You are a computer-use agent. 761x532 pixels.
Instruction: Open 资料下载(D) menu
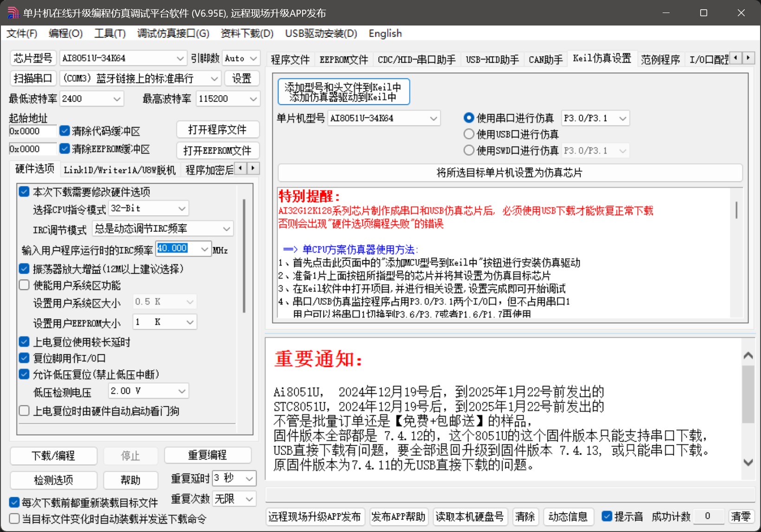(247, 33)
